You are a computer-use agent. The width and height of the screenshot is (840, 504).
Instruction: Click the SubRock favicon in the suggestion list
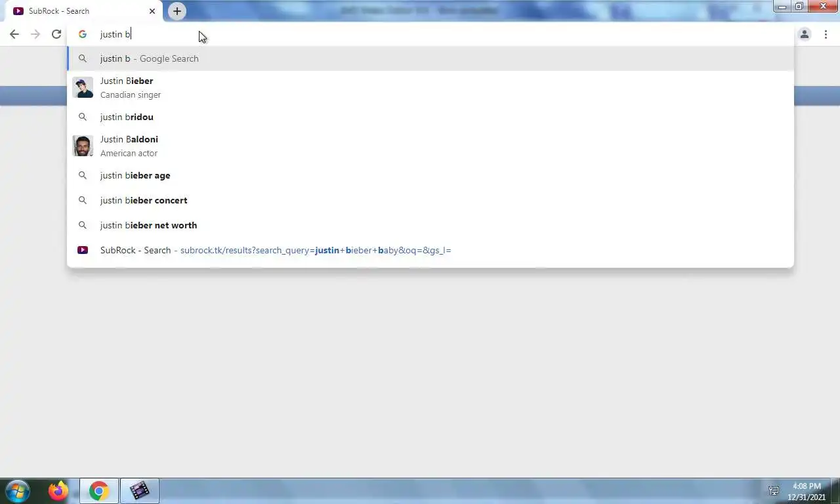coord(83,250)
